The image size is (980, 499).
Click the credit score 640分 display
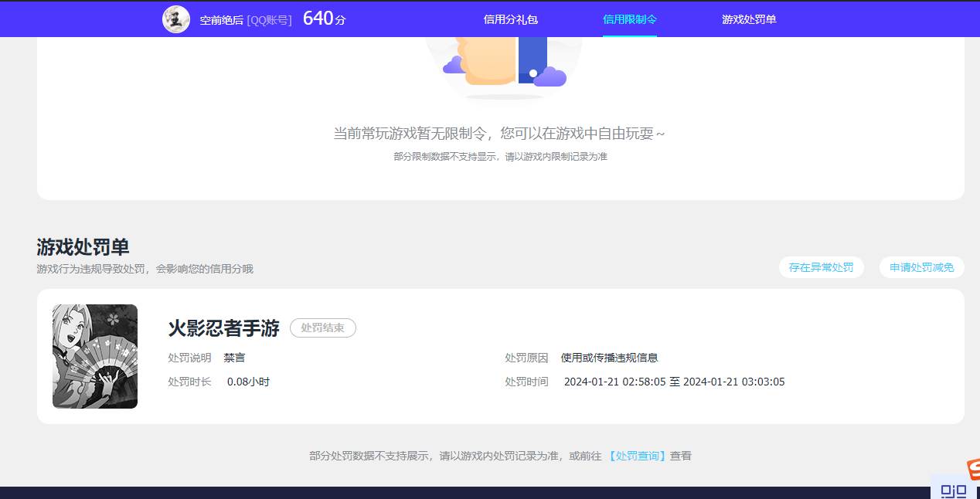coord(325,18)
